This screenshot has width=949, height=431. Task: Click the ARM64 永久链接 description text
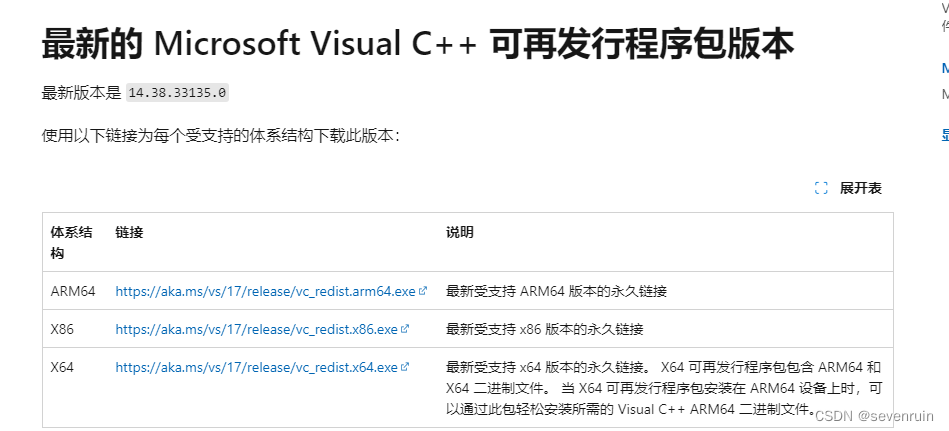pos(556,291)
